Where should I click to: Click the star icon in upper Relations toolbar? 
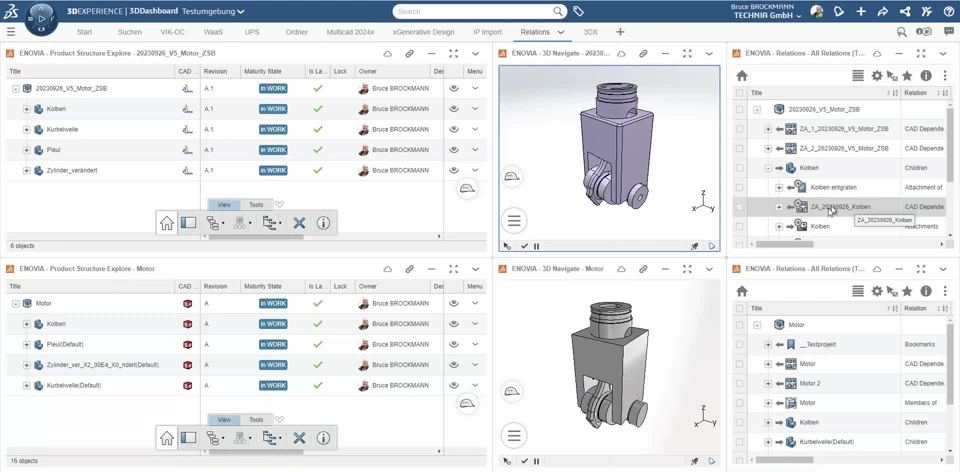(907, 75)
